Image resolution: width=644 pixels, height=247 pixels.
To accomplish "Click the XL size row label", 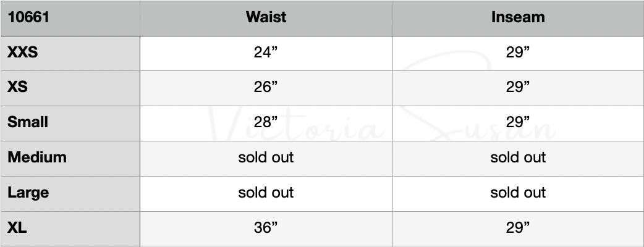I will [x=17, y=228].
